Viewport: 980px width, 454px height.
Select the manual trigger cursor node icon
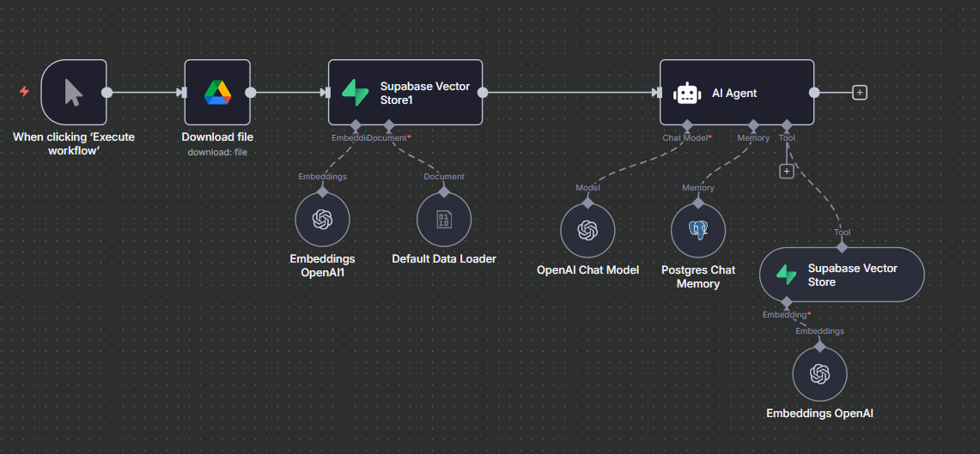[x=74, y=92]
